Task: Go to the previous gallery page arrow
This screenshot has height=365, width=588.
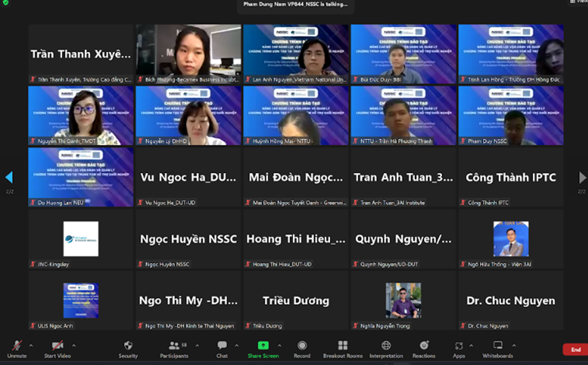Action: click(x=9, y=177)
